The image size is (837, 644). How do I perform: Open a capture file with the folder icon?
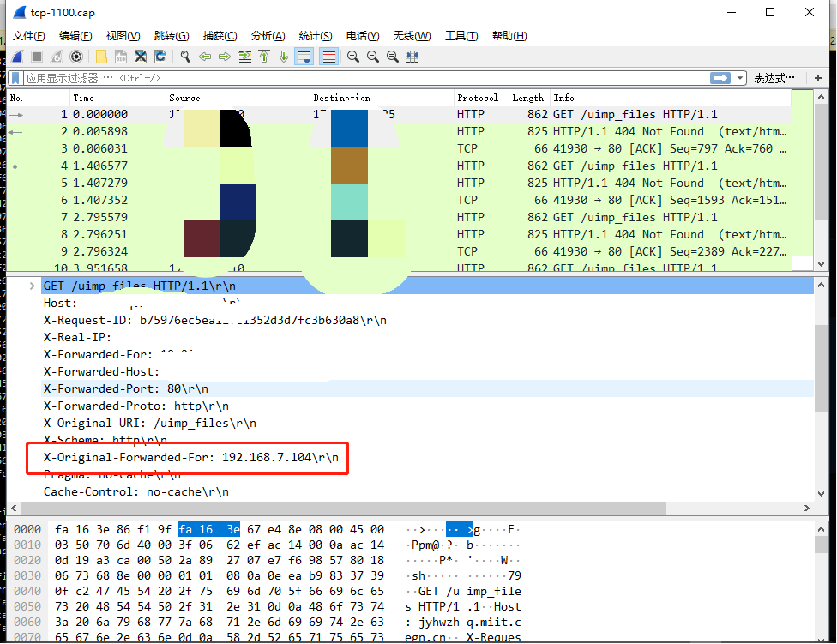pos(101,57)
